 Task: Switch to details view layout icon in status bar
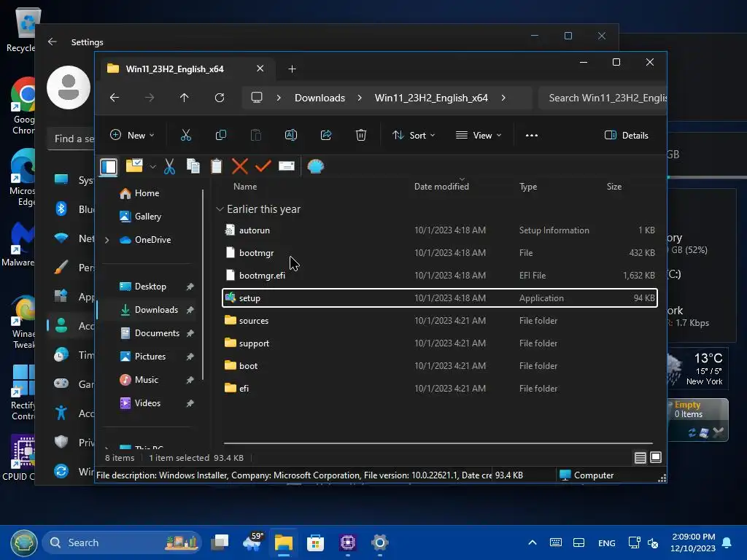pyautogui.click(x=640, y=458)
